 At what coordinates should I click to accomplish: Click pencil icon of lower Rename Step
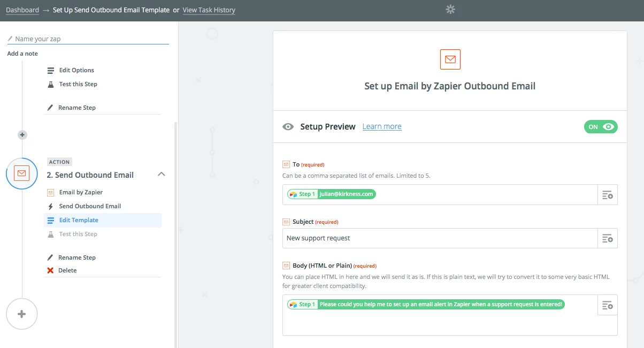tap(50, 258)
